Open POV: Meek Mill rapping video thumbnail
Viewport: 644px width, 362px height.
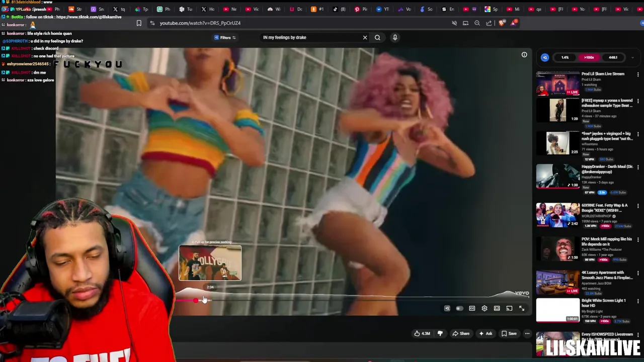pos(557,249)
